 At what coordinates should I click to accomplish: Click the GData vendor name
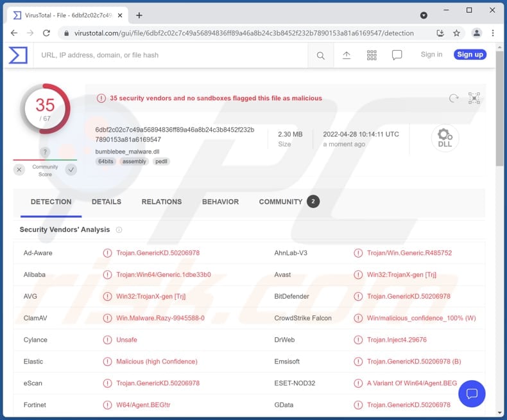pyautogui.click(x=284, y=405)
